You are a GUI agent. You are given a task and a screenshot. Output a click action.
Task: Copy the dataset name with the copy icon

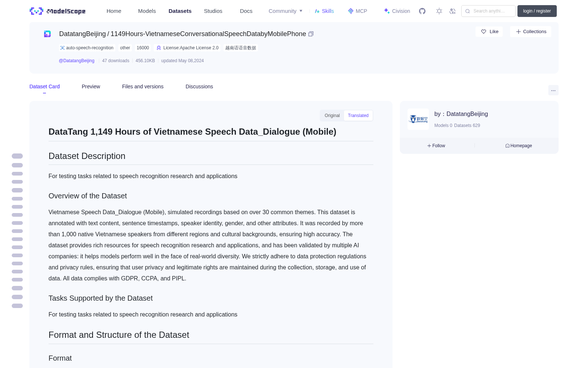(x=311, y=34)
